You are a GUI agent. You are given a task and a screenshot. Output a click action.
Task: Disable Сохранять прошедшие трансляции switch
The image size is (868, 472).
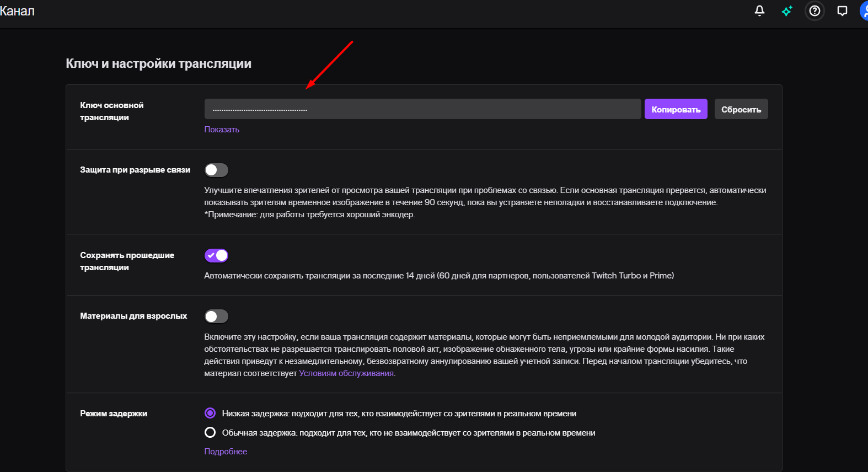[x=216, y=255]
